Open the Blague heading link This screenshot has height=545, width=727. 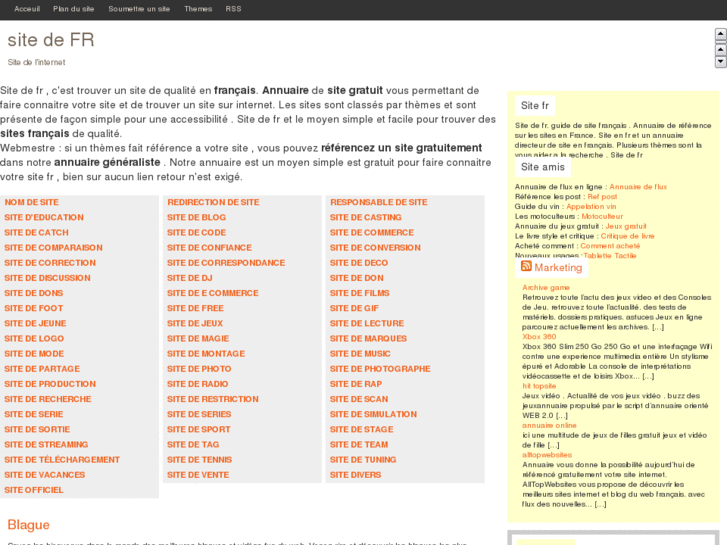pos(28,525)
